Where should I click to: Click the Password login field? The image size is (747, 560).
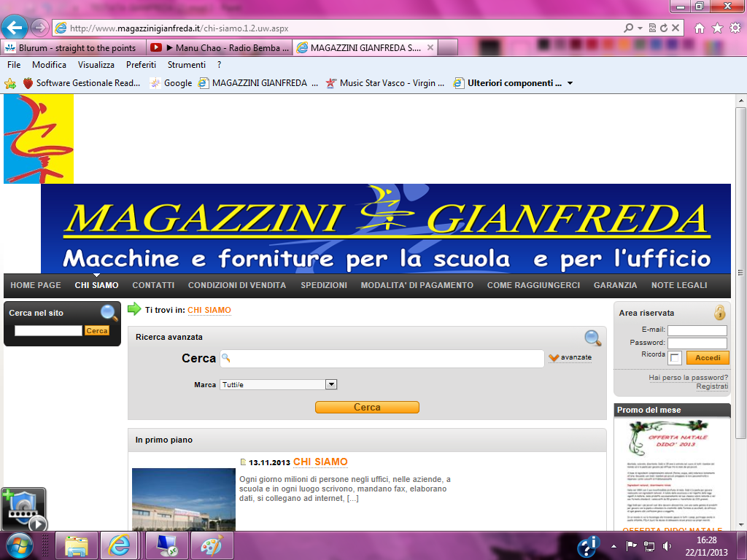pos(697,343)
